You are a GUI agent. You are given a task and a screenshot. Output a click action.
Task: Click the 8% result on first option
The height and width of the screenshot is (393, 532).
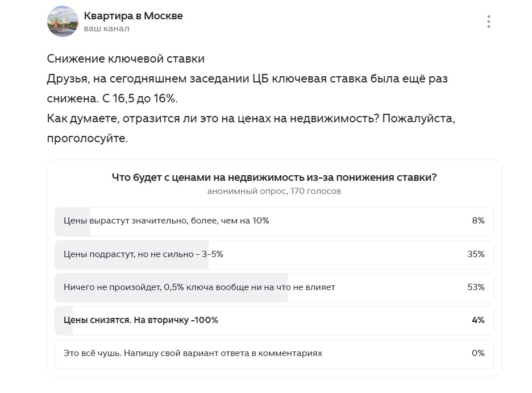click(479, 222)
